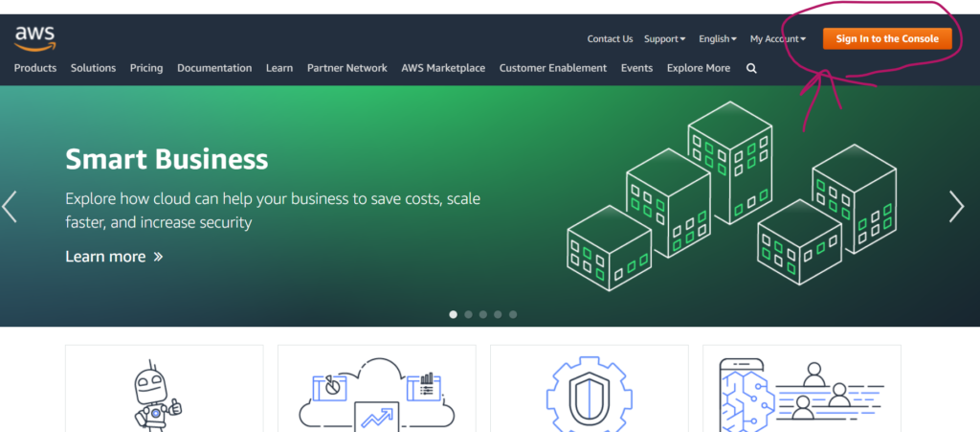Screen dimensions: 980x432
Task: Open the English language dropdown
Action: 718,38
